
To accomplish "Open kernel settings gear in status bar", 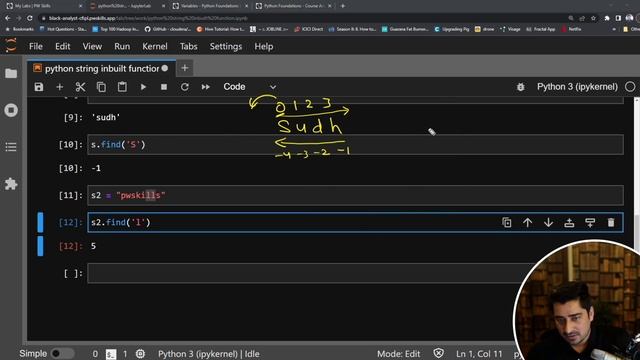I will [140, 354].
